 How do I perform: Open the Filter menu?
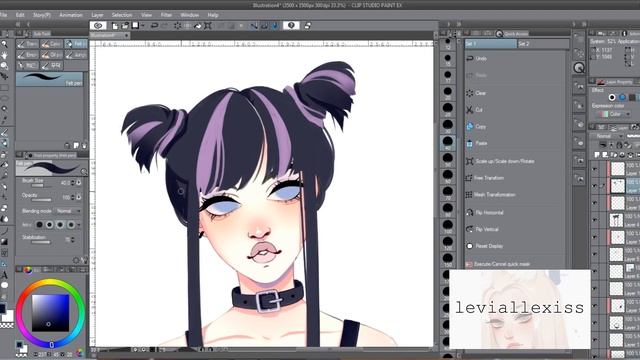(166, 15)
